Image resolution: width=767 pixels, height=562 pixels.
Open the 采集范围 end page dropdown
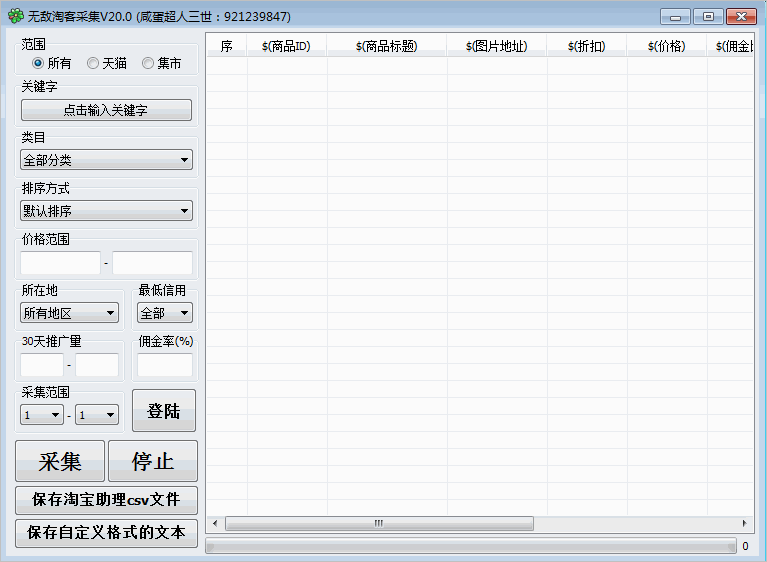[97, 415]
